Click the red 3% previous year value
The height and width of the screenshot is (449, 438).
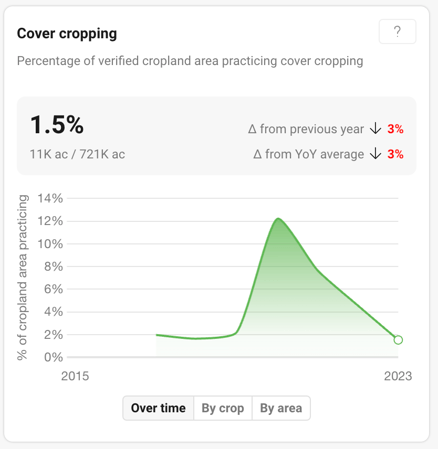(395, 129)
